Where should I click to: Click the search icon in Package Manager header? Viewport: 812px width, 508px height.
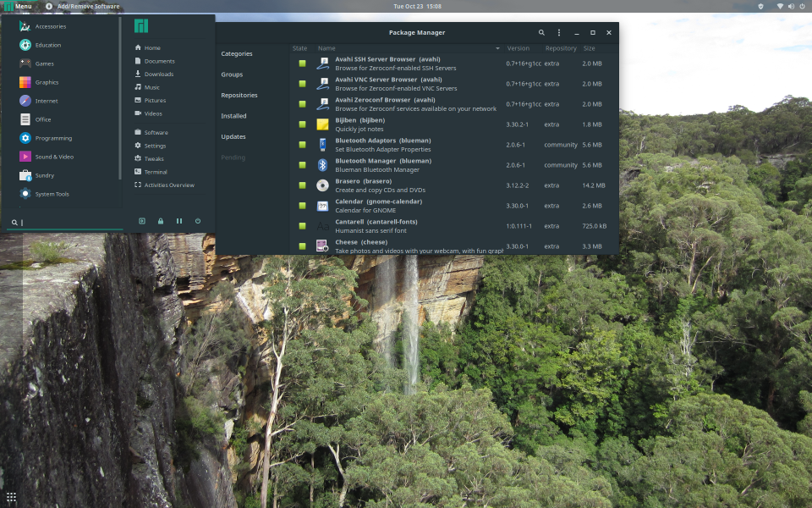pos(542,33)
